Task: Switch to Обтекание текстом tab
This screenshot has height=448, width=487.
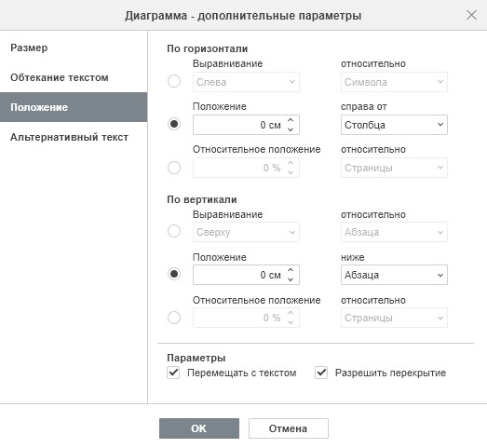Action: pyautogui.click(x=74, y=77)
